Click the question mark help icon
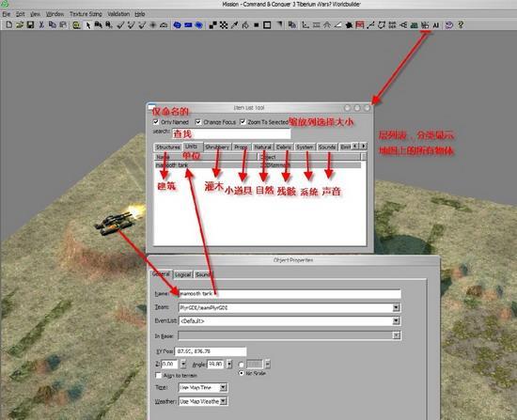 461,24
